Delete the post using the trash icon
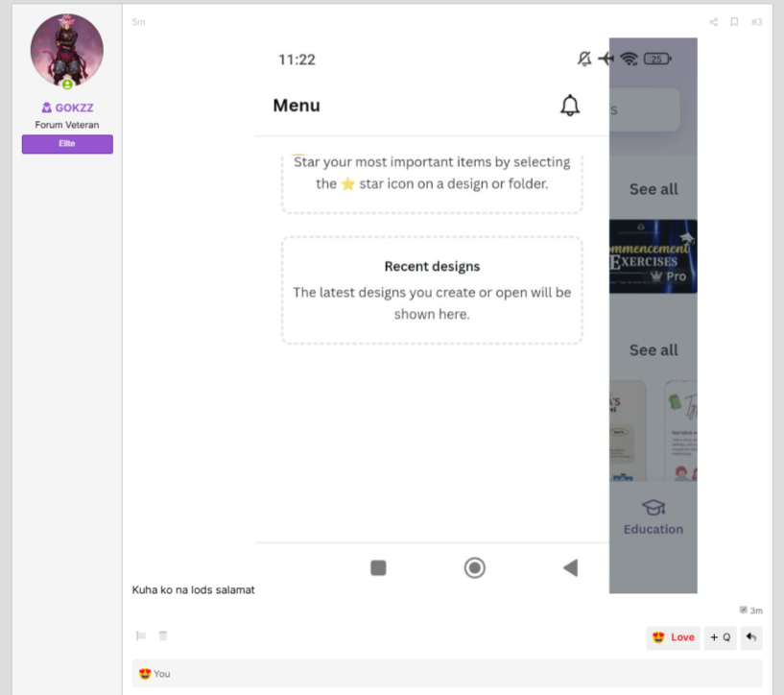This screenshot has width=784, height=695. click(163, 635)
